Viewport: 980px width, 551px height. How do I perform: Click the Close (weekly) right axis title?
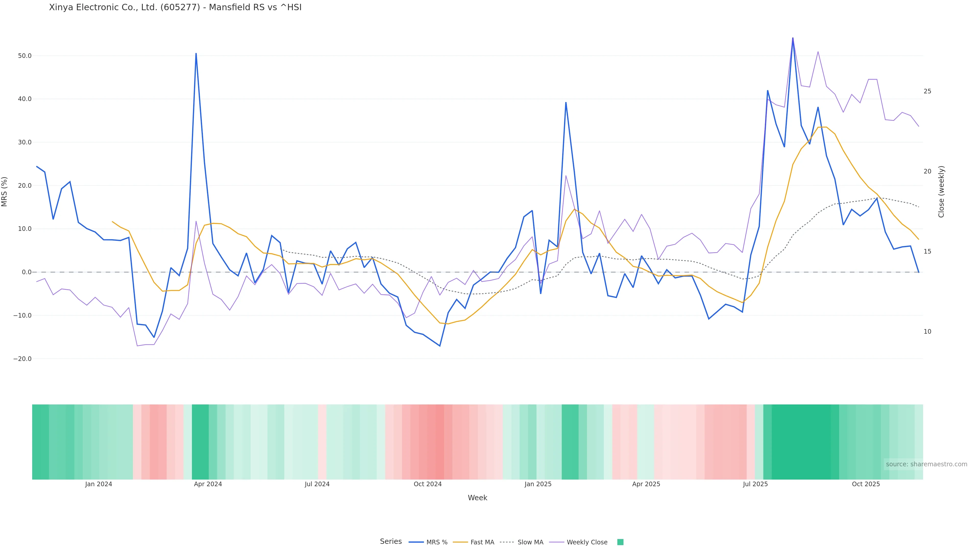941,192
